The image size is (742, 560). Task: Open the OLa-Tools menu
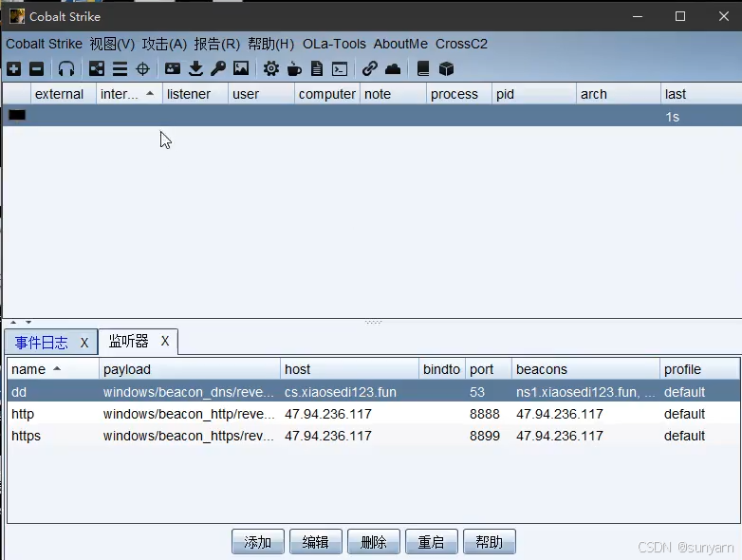coord(334,44)
